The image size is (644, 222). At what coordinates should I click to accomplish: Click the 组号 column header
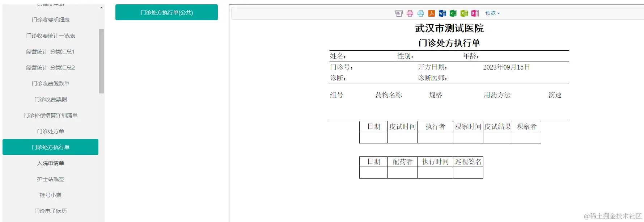tap(336, 95)
